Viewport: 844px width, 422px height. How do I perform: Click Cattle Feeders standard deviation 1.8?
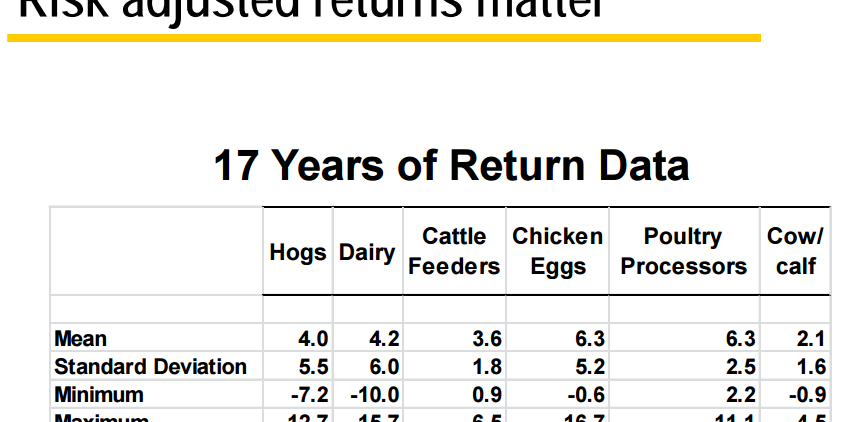coord(487,367)
